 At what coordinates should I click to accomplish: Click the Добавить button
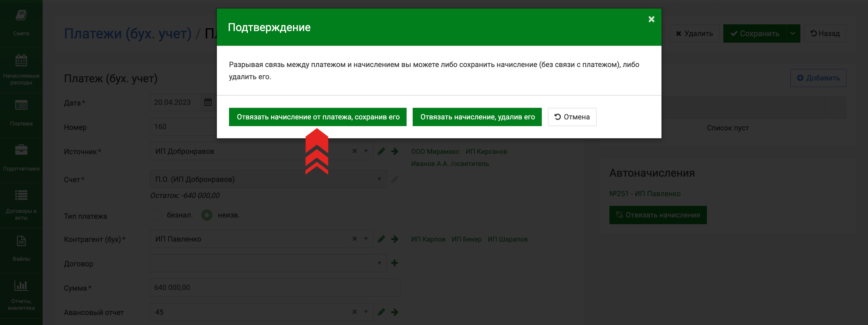click(x=818, y=78)
